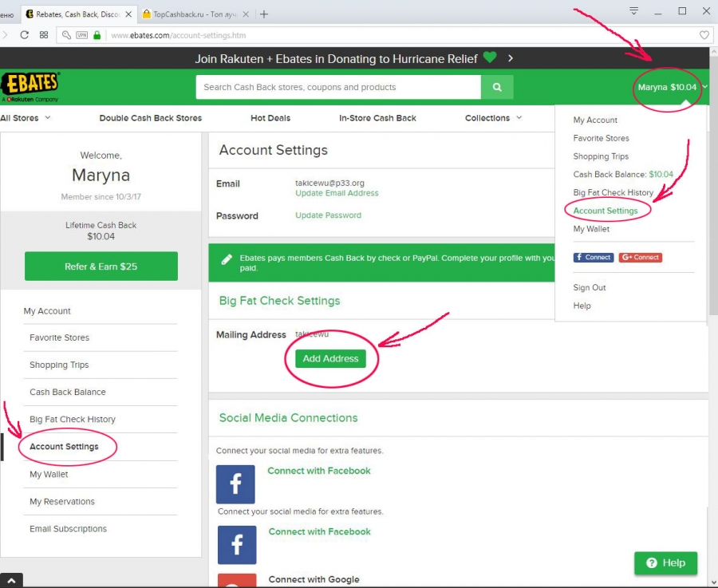This screenshot has height=588, width=718.
Task: Click the Ebates logo
Action: click(30, 86)
